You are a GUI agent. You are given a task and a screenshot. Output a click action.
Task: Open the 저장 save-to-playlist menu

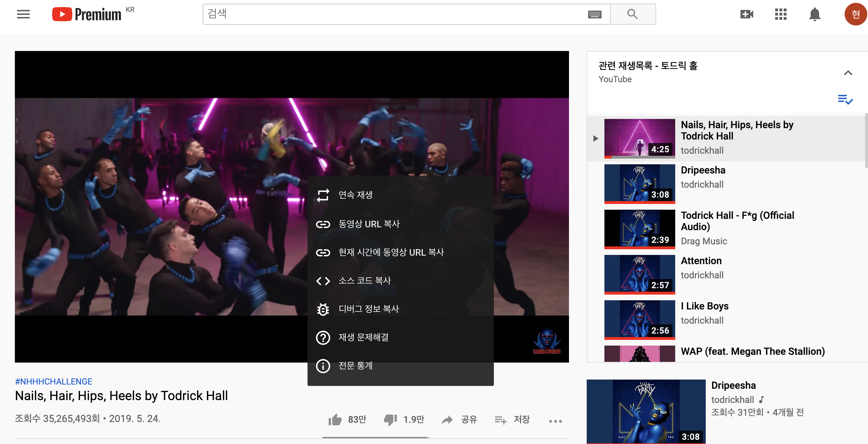click(x=512, y=420)
